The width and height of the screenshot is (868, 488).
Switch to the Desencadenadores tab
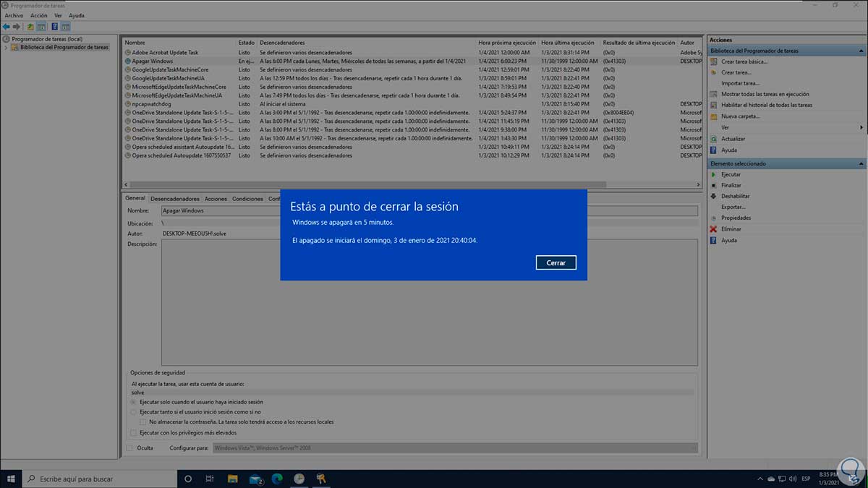(x=174, y=199)
